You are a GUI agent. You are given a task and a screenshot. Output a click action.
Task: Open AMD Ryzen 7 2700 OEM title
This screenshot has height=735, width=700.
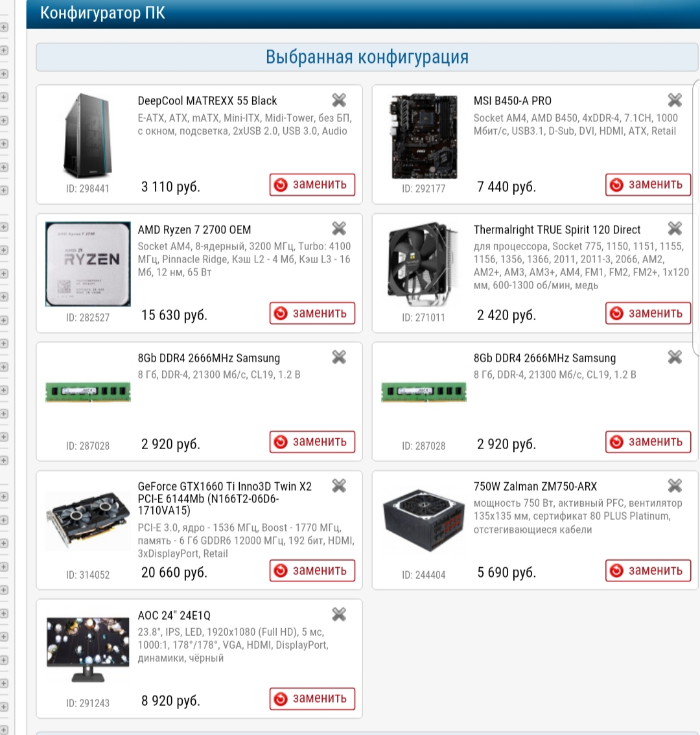coord(194,229)
